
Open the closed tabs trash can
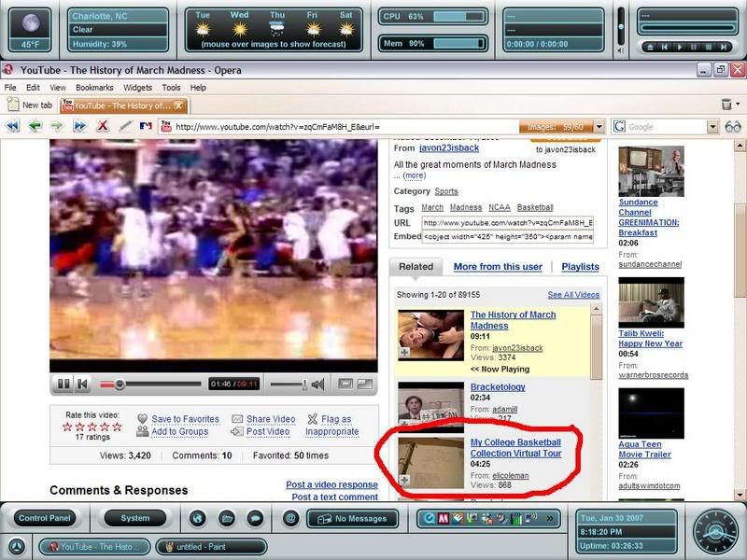click(x=726, y=105)
